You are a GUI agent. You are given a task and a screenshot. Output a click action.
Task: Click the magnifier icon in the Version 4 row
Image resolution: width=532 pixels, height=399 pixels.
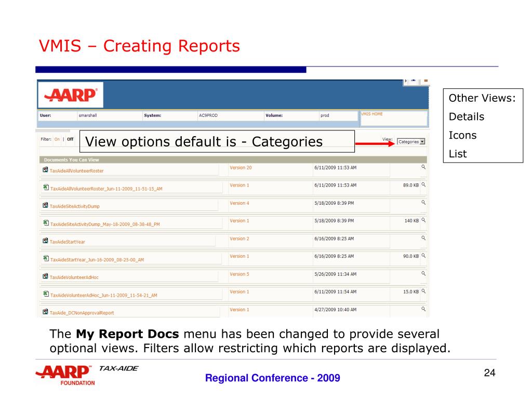coord(423,202)
